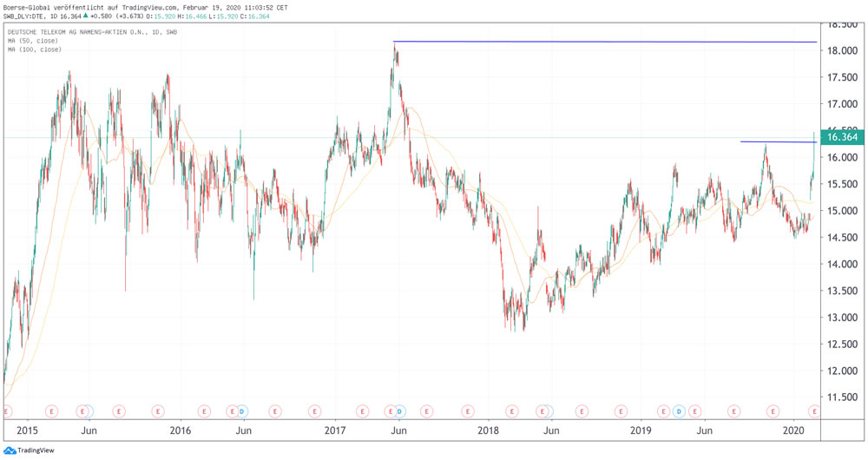Click the 12.000 price axis label
Image resolution: width=868 pixels, height=460 pixels.
click(x=842, y=371)
